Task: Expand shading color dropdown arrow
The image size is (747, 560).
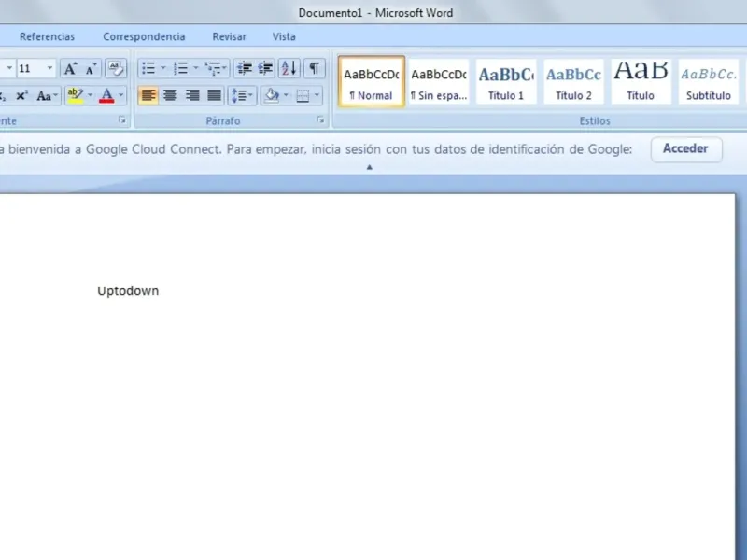Action: pos(286,96)
